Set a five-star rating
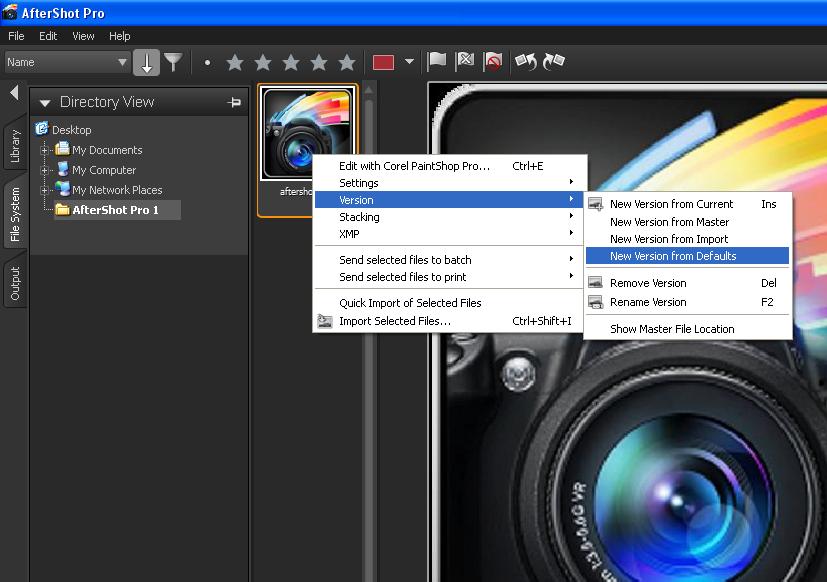Image resolution: width=827 pixels, height=582 pixels. coord(347,62)
